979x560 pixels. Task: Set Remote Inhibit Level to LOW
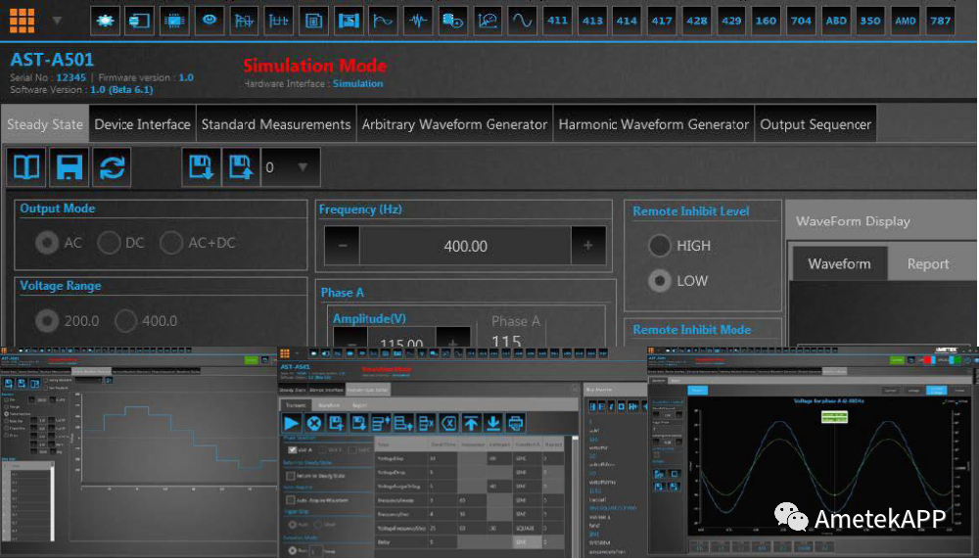coord(659,280)
